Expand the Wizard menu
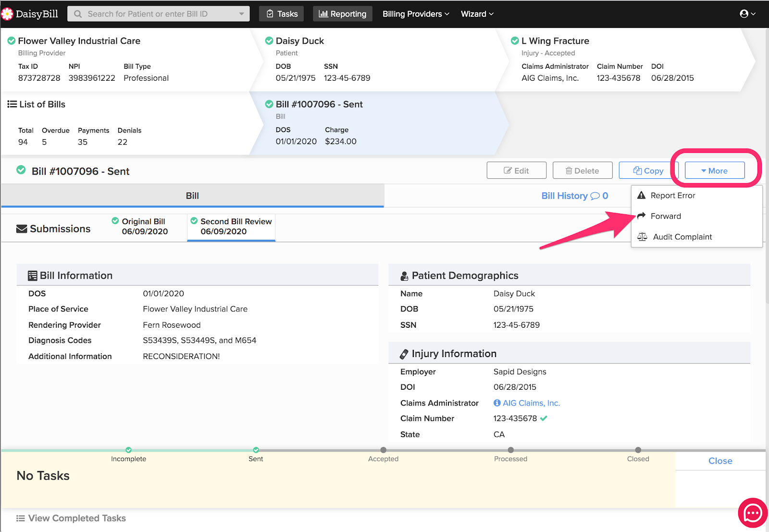The height and width of the screenshot is (532, 769). pyautogui.click(x=477, y=14)
